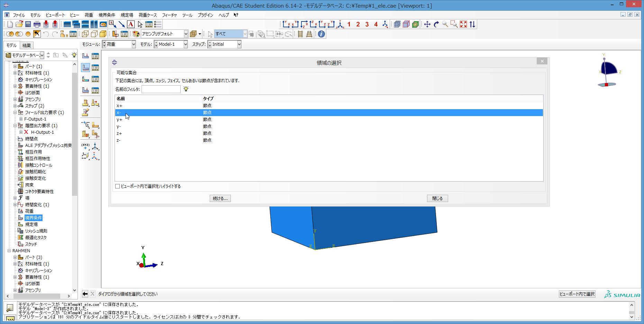Image resolution: width=644 pixels, height=324 pixels.
Task: Click the Rotate view tool
Action: coord(436,24)
